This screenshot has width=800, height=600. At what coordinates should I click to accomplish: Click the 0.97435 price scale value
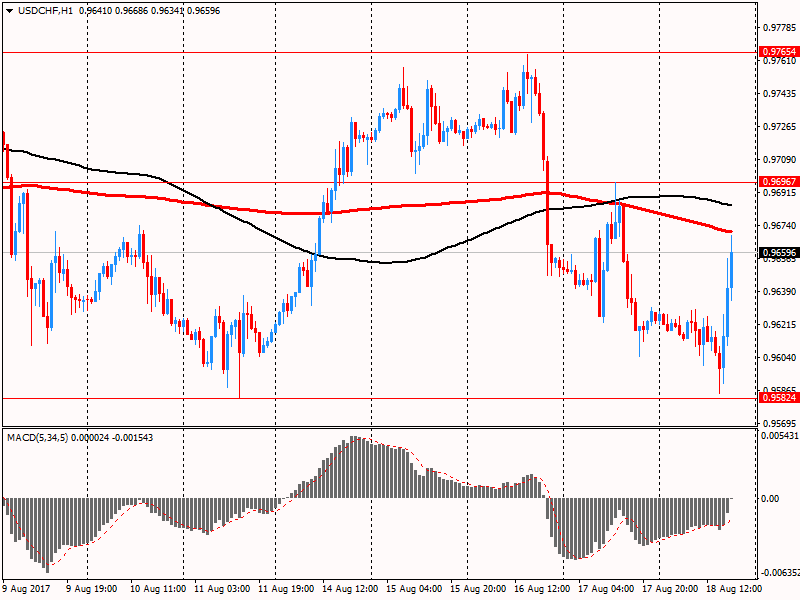779,94
